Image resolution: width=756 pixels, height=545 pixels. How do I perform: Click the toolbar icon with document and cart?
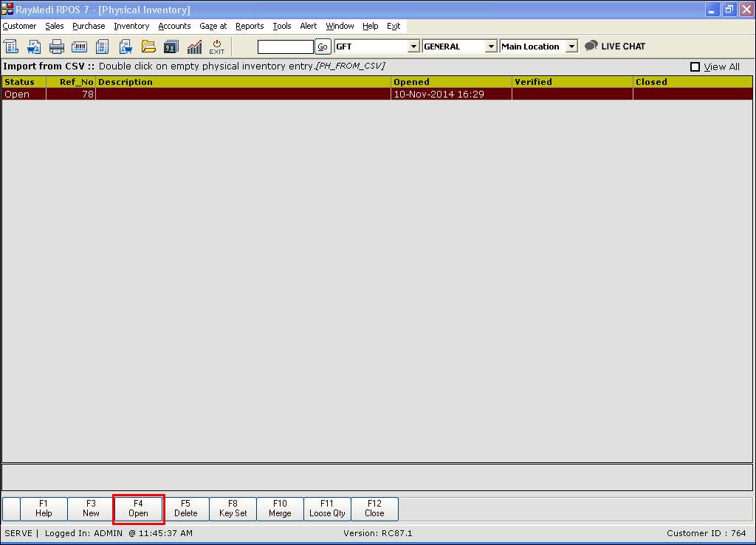(126, 47)
